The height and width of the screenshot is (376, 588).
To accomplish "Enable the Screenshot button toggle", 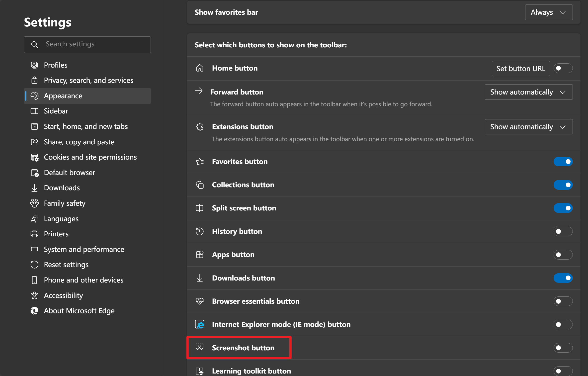I will point(563,348).
